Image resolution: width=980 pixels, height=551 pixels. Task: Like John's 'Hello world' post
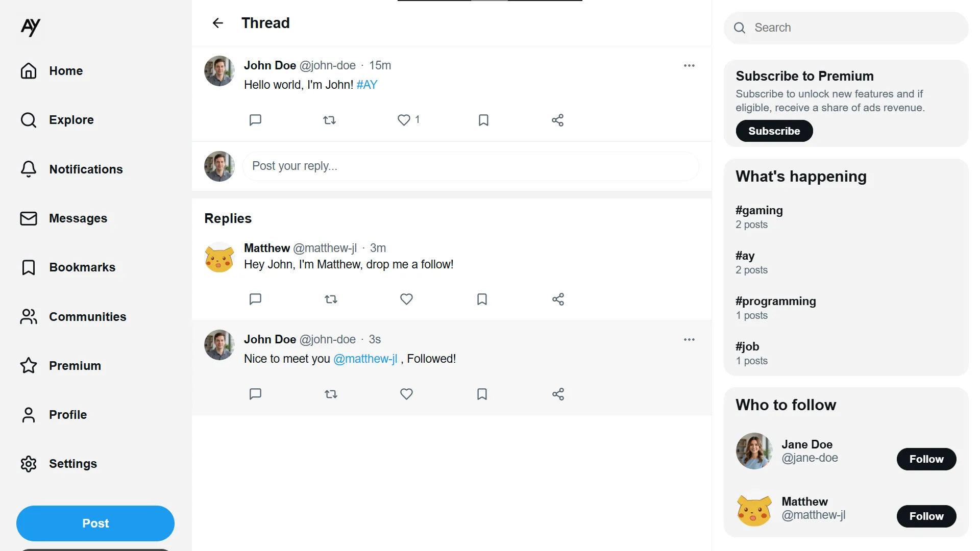click(404, 120)
